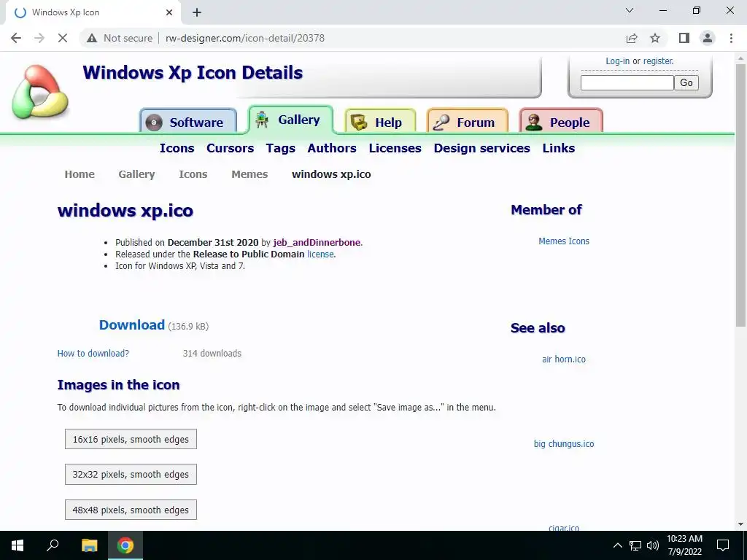Open the Forum tab
The image size is (747, 560).
point(468,122)
